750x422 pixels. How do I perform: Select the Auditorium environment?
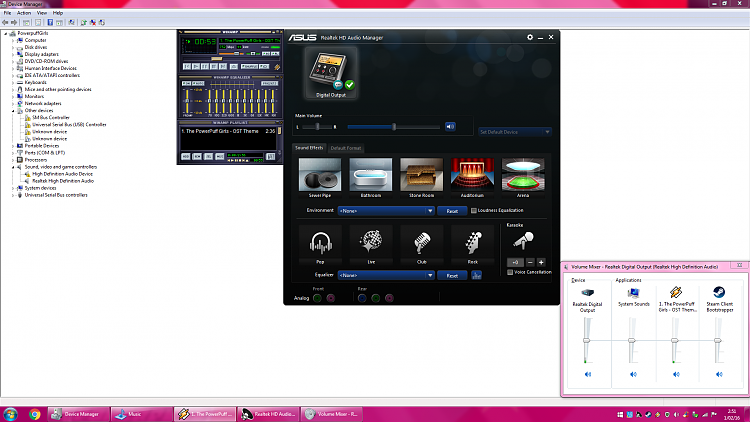pyautogui.click(x=472, y=178)
